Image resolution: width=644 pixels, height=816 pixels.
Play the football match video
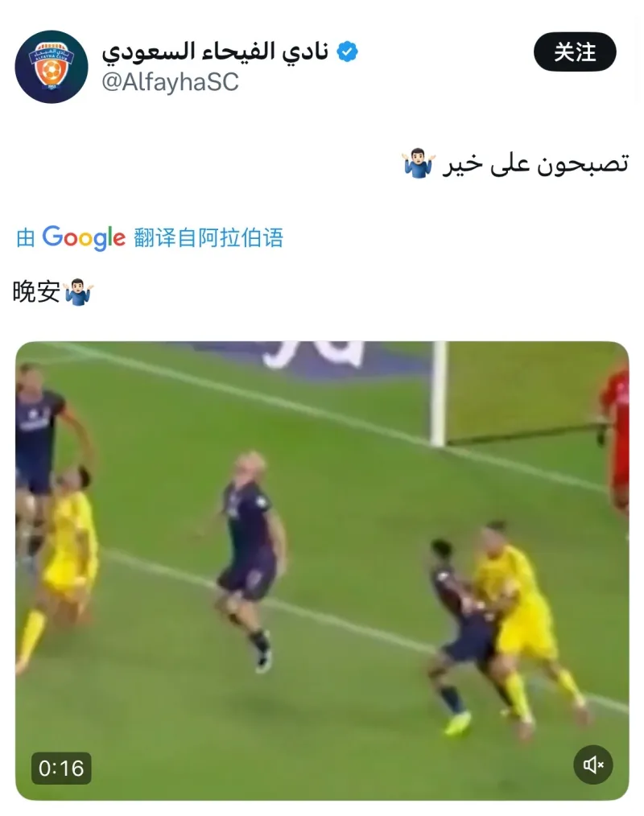322,571
